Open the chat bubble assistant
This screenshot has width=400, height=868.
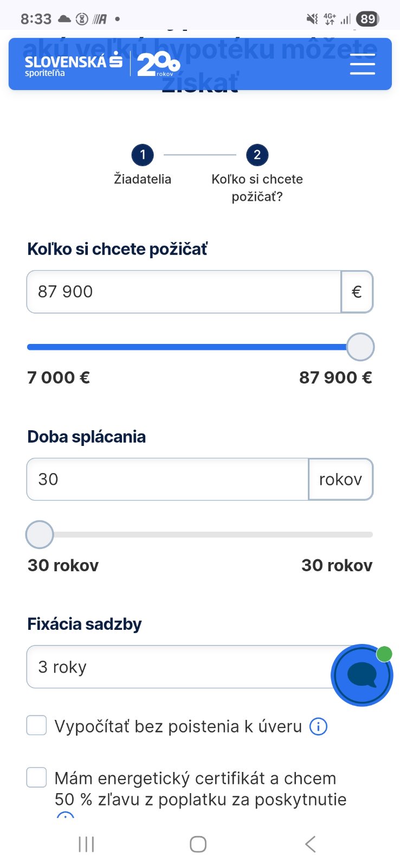tap(362, 675)
